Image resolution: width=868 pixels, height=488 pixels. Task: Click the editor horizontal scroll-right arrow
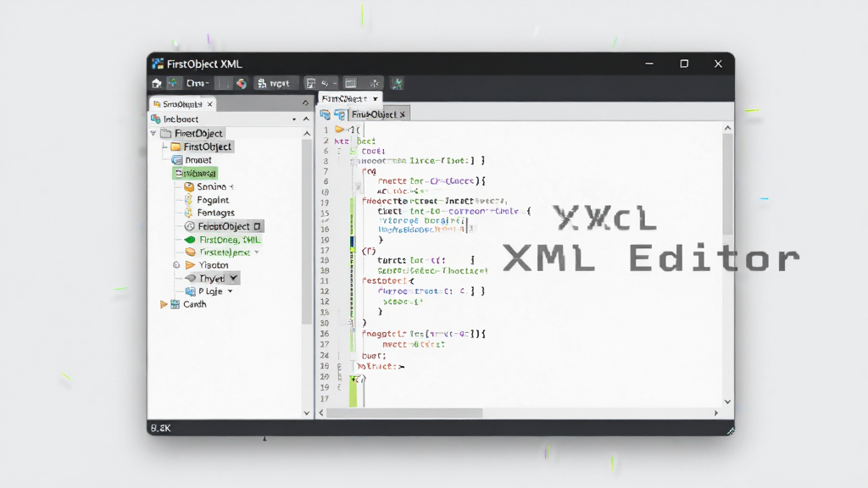click(716, 413)
